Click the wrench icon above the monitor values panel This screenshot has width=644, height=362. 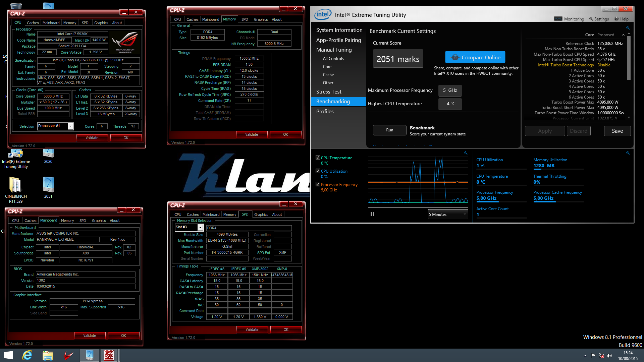628,153
